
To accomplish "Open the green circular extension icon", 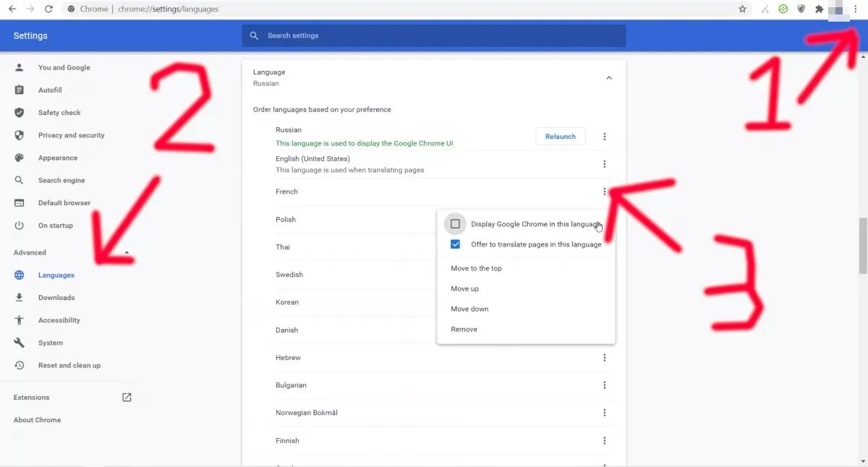I will click(x=783, y=9).
